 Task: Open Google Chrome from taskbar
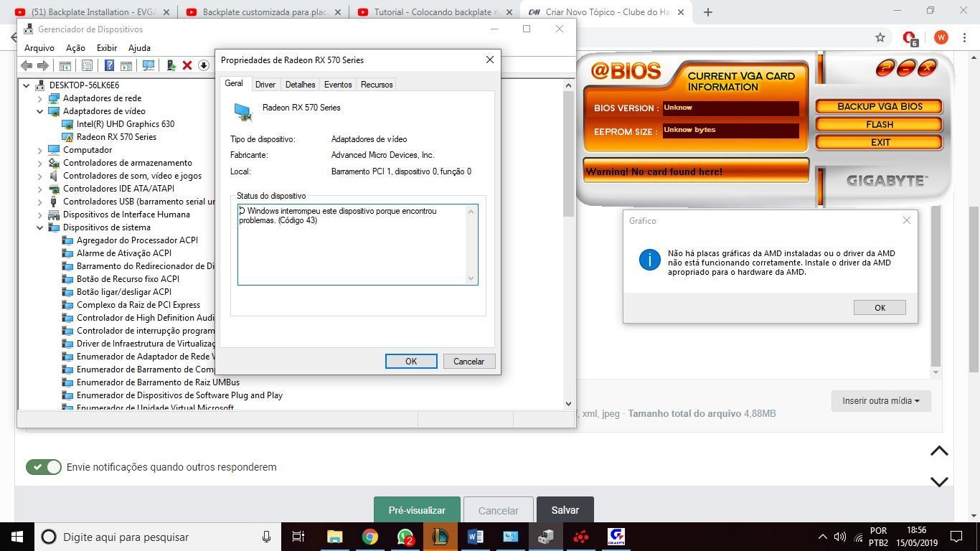point(370,537)
